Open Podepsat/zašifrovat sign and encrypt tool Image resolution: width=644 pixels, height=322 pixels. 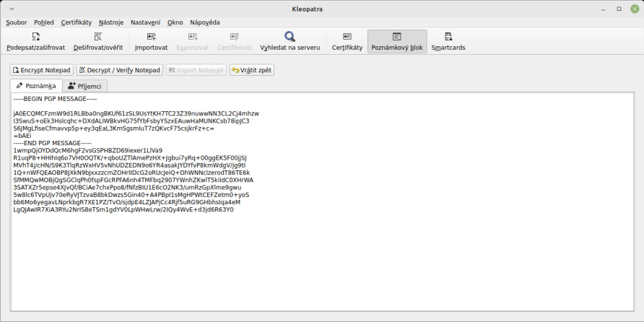[x=35, y=41]
